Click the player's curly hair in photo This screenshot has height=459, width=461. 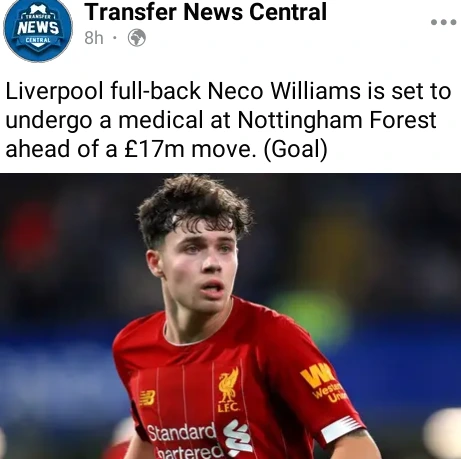(x=194, y=207)
